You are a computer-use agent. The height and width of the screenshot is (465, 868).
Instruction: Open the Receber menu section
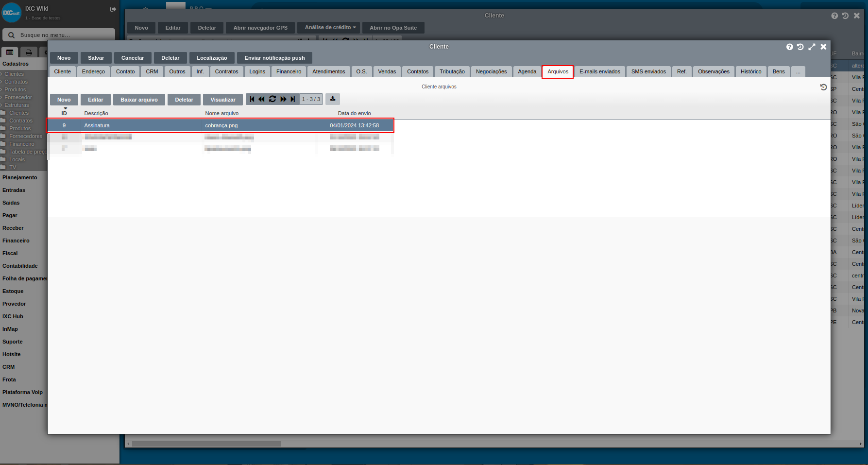pyautogui.click(x=13, y=228)
